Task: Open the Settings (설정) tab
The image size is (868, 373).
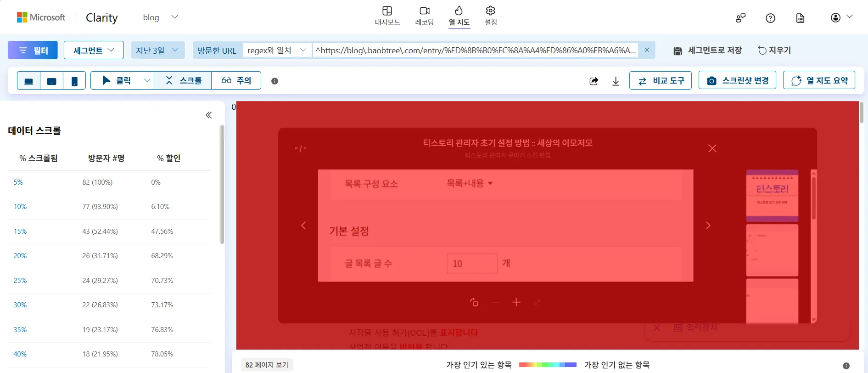Action: coord(491,16)
